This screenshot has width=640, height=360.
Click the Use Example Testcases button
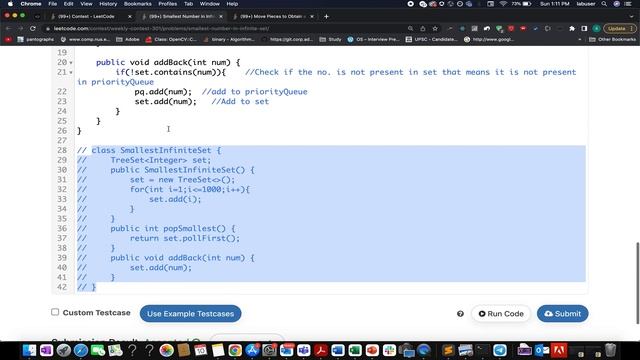tap(191, 313)
